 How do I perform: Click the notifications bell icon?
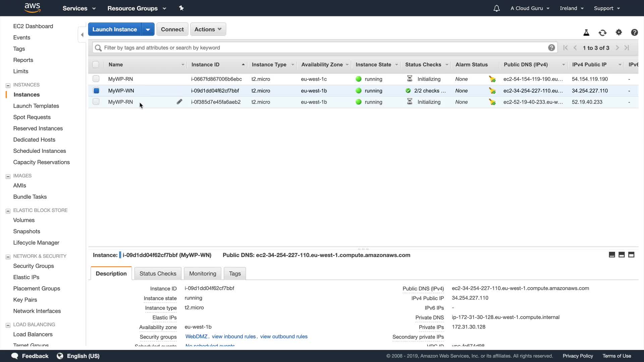pyautogui.click(x=496, y=8)
